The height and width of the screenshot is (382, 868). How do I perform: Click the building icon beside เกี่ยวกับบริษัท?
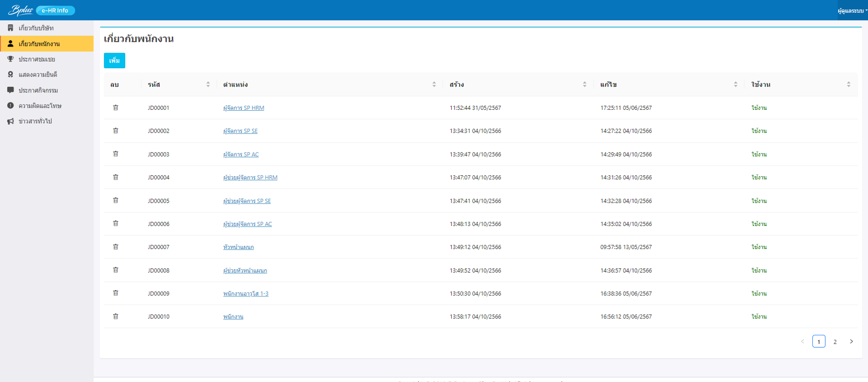[10, 28]
